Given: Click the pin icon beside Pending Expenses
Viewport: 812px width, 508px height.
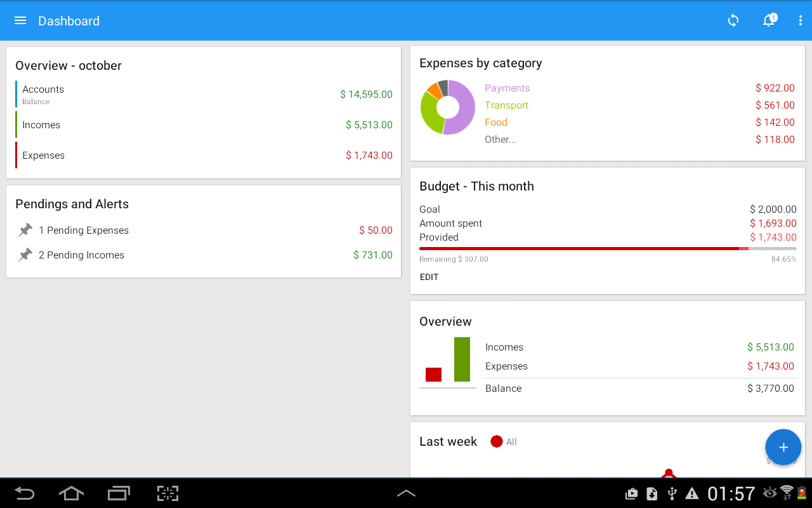Looking at the screenshot, I should click(25, 230).
